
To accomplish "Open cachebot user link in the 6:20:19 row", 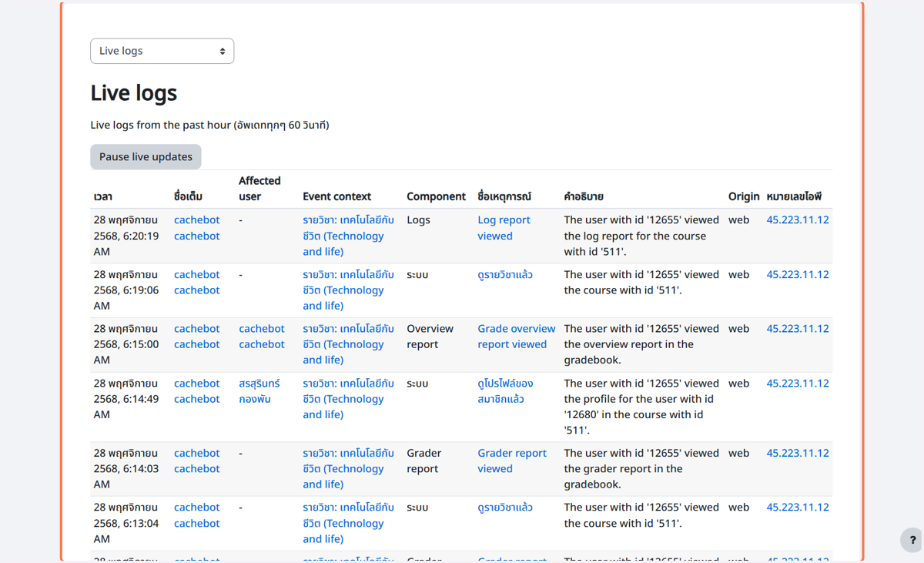I will tap(197, 228).
